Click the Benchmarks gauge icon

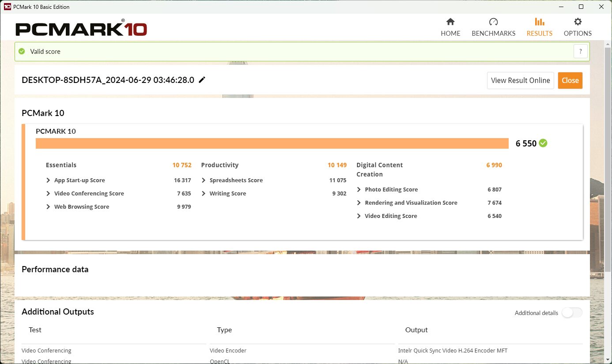click(493, 22)
